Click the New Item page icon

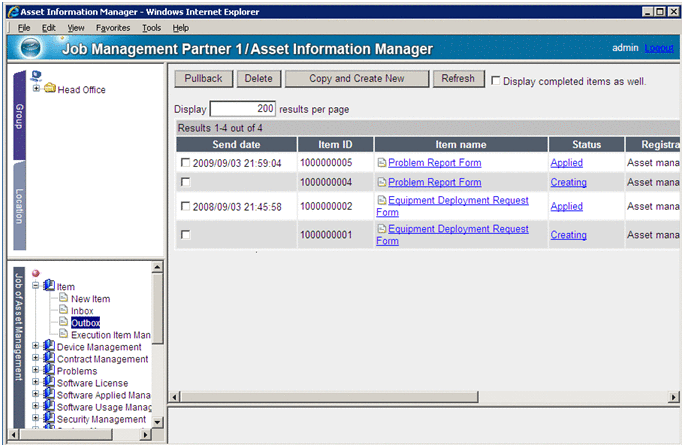[x=63, y=299]
